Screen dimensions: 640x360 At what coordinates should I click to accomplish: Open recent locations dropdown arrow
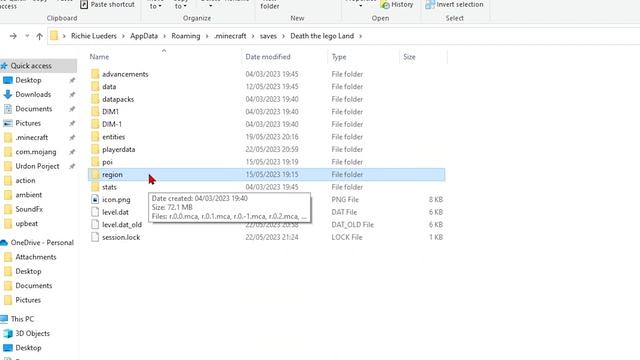27,36
